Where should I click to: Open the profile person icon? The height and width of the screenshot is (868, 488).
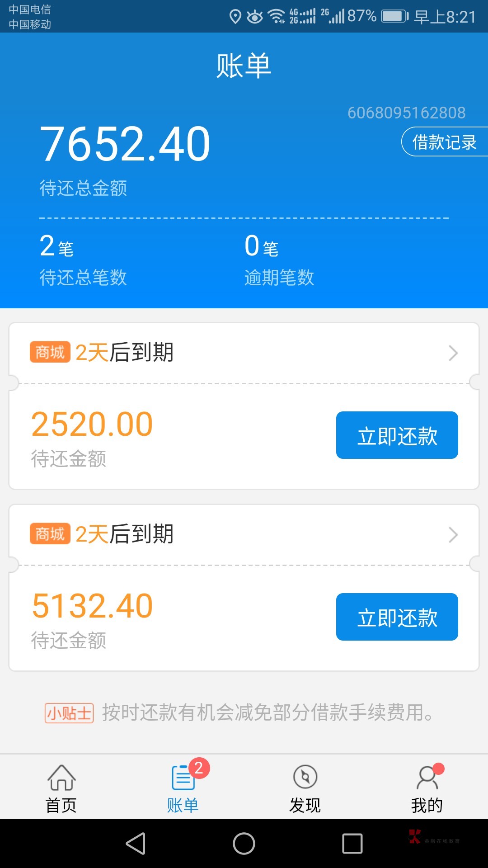coord(427,777)
